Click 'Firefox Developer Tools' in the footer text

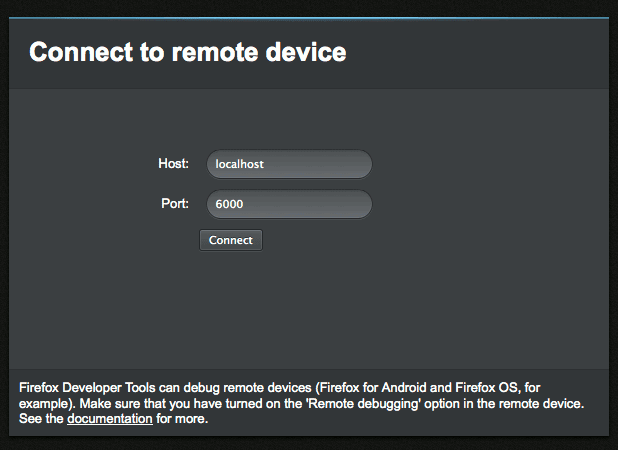(x=87, y=388)
